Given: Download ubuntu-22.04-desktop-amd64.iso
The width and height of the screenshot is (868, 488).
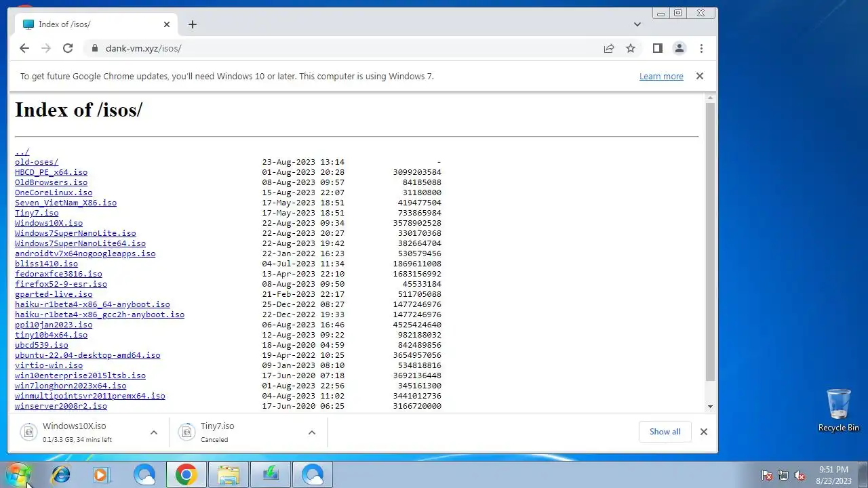Looking at the screenshot, I should (x=87, y=355).
